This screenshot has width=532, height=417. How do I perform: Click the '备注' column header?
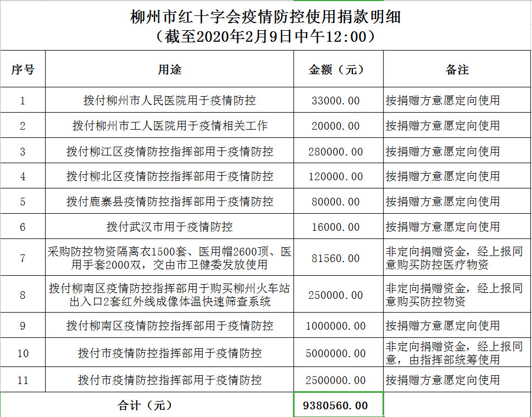(x=457, y=69)
